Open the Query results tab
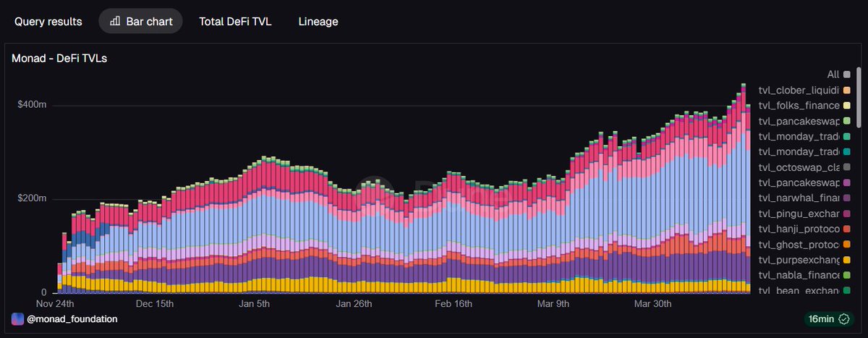This screenshot has height=338, width=868. [x=48, y=22]
